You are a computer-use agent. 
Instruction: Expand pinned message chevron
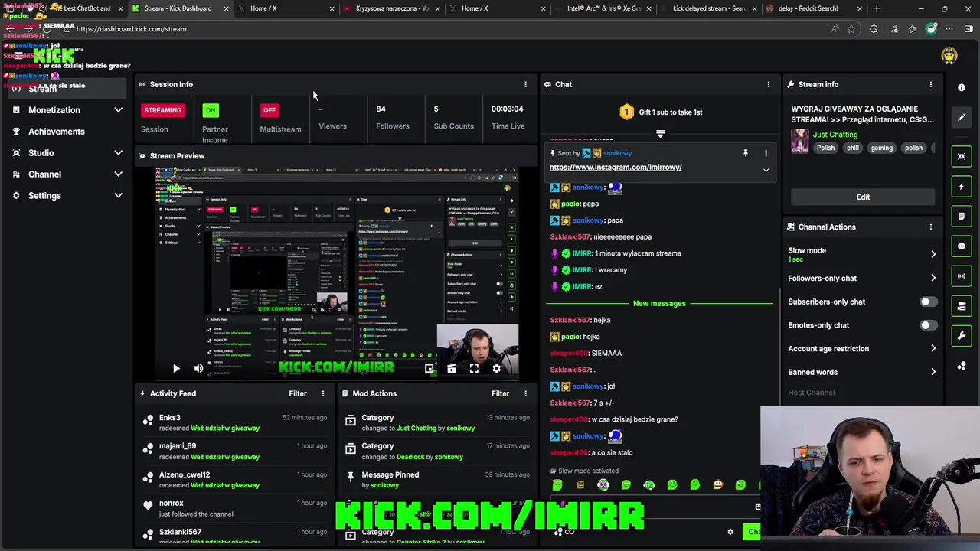pos(766,170)
